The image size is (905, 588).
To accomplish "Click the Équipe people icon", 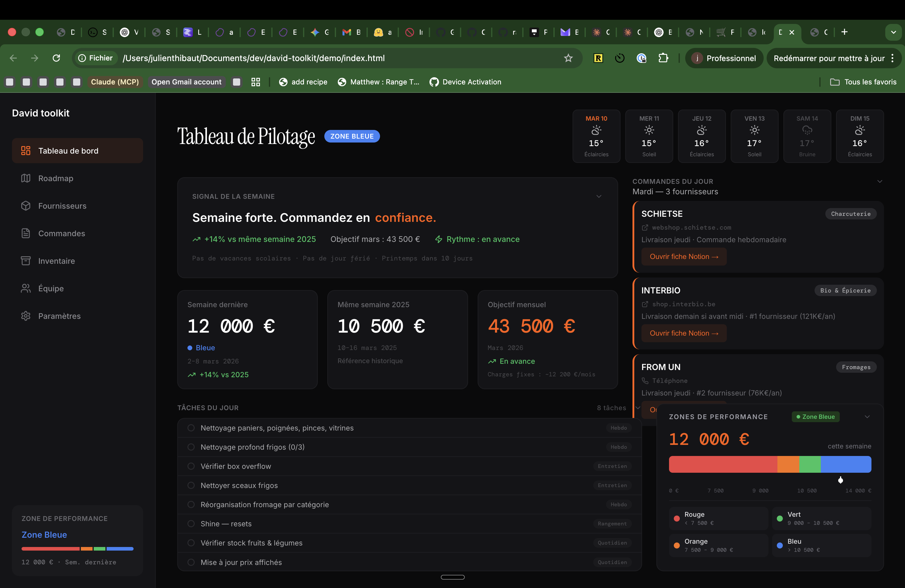I will (x=25, y=289).
